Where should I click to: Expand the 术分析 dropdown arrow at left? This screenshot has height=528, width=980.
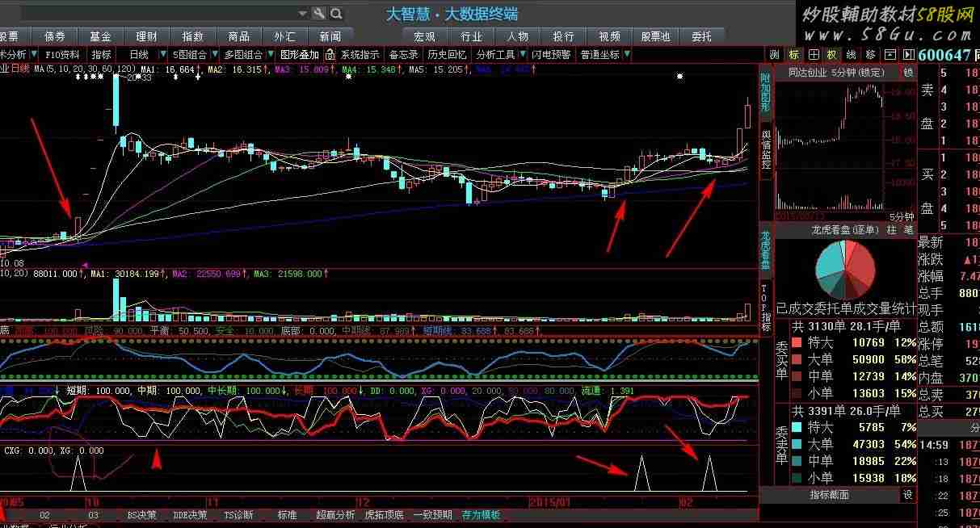tap(33, 55)
